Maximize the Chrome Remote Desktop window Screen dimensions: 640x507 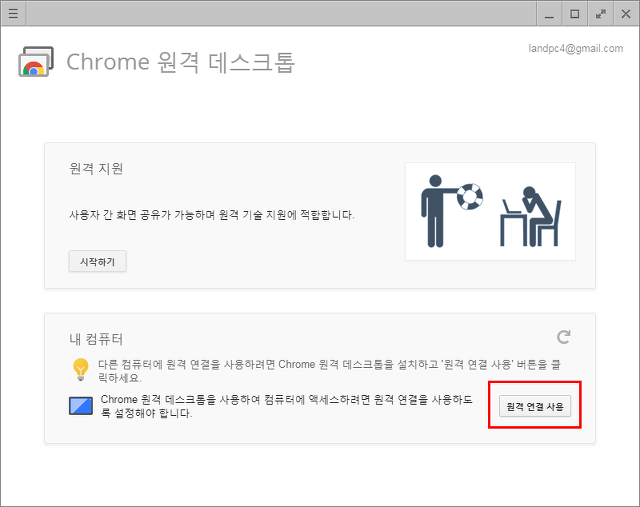pyautogui.click(x=575, y=14)
